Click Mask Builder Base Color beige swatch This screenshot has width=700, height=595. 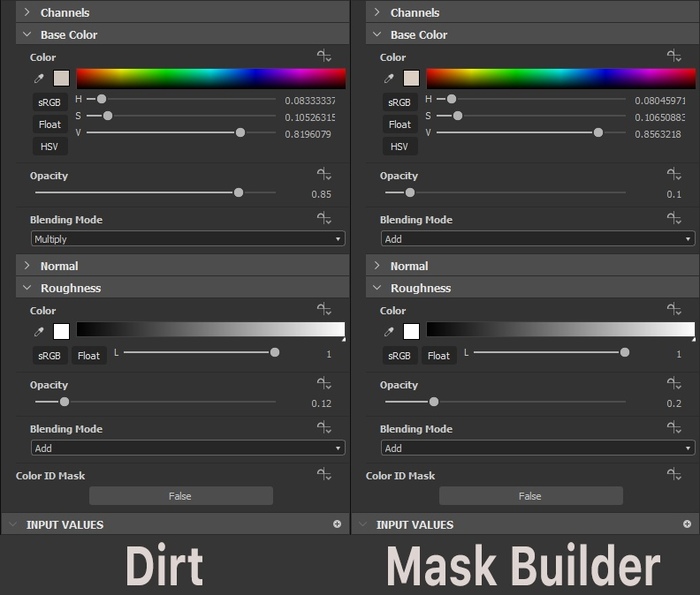pos(411,78)
